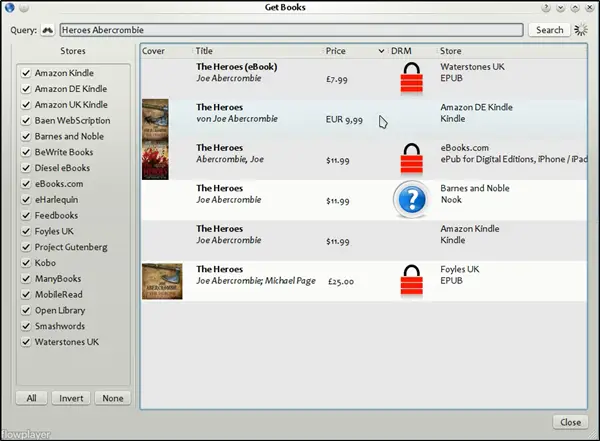Toggle the Baen WebScription checkbox
This screenshot has width=600, height=441.
(26, 121)
